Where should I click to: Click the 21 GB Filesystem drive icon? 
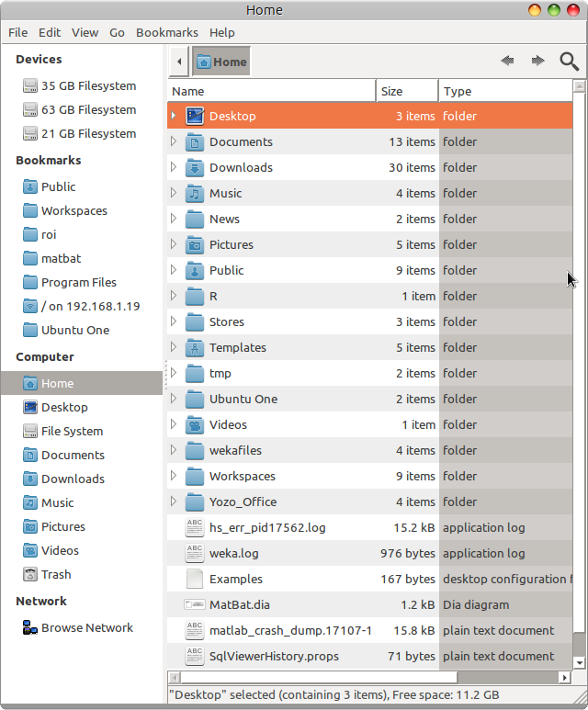(x=30, y=133)
